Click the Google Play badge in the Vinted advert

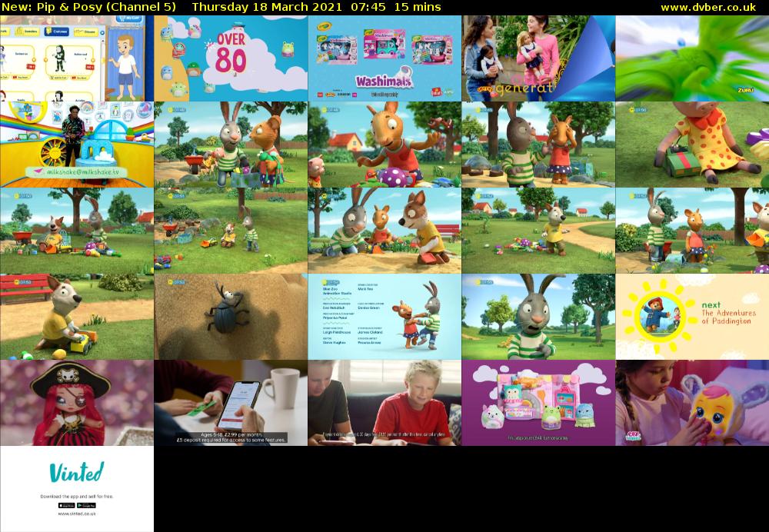coord(86,506)
